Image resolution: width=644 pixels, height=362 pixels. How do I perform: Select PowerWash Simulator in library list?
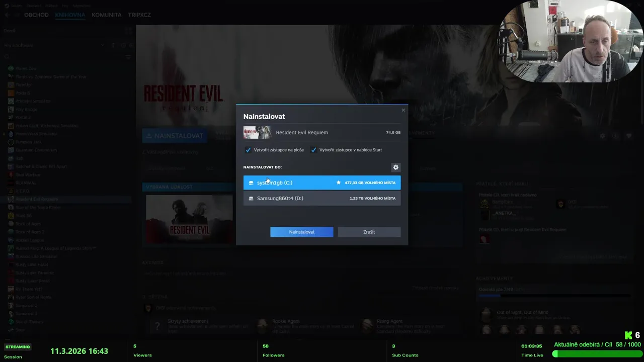[36, 134]
